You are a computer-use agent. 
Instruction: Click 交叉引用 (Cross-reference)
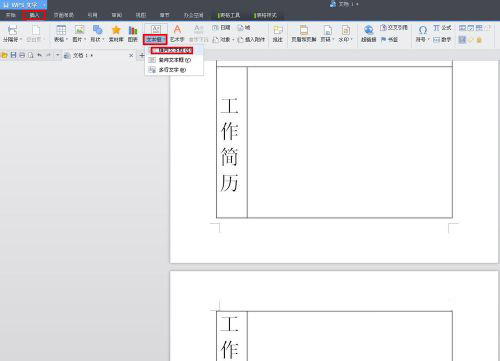394,28
